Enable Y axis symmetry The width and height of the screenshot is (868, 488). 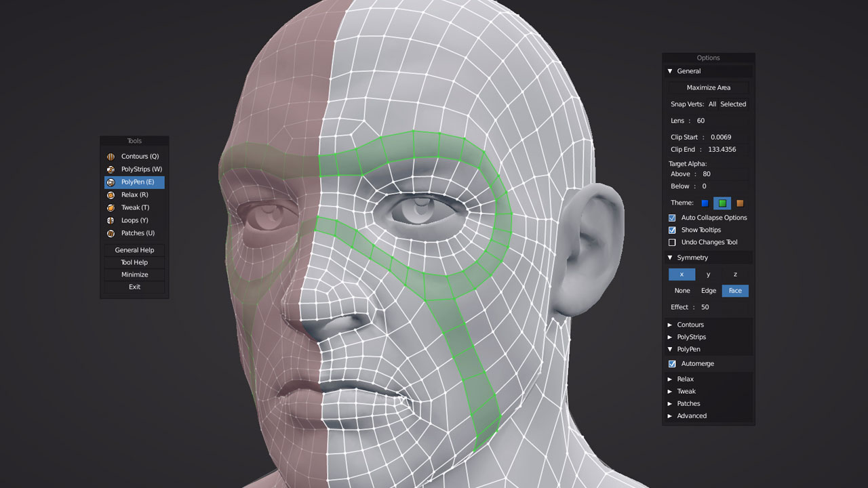point(708,274)
